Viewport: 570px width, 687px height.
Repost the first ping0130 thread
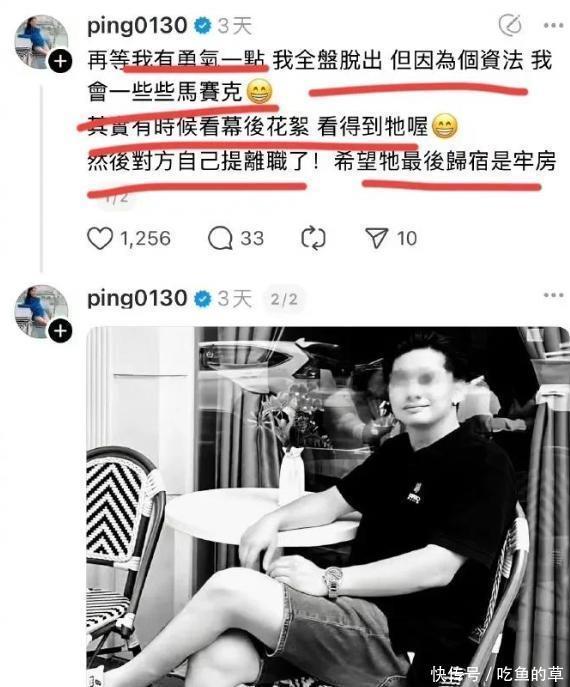[x=313, y=239]
